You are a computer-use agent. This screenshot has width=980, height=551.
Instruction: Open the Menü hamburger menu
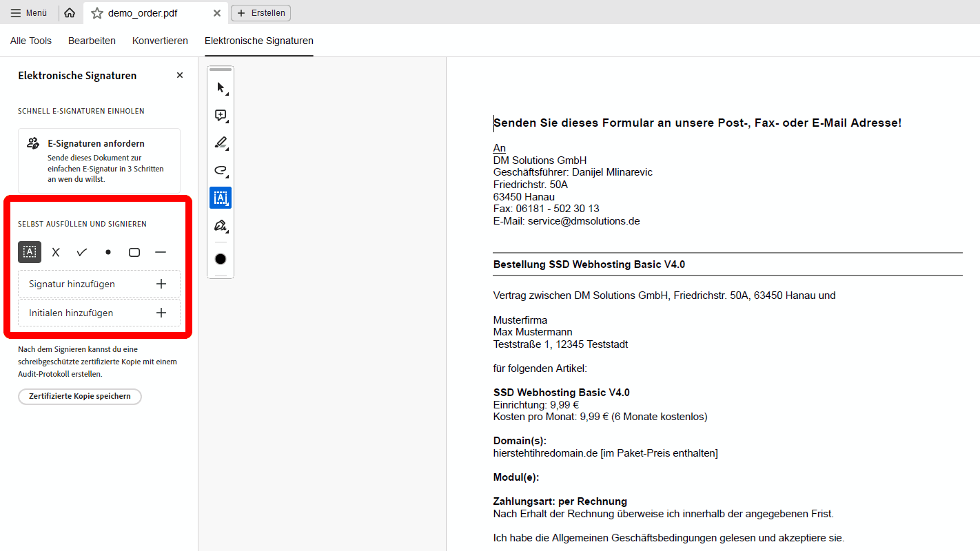pyautogui.click(x=29, y=13)
